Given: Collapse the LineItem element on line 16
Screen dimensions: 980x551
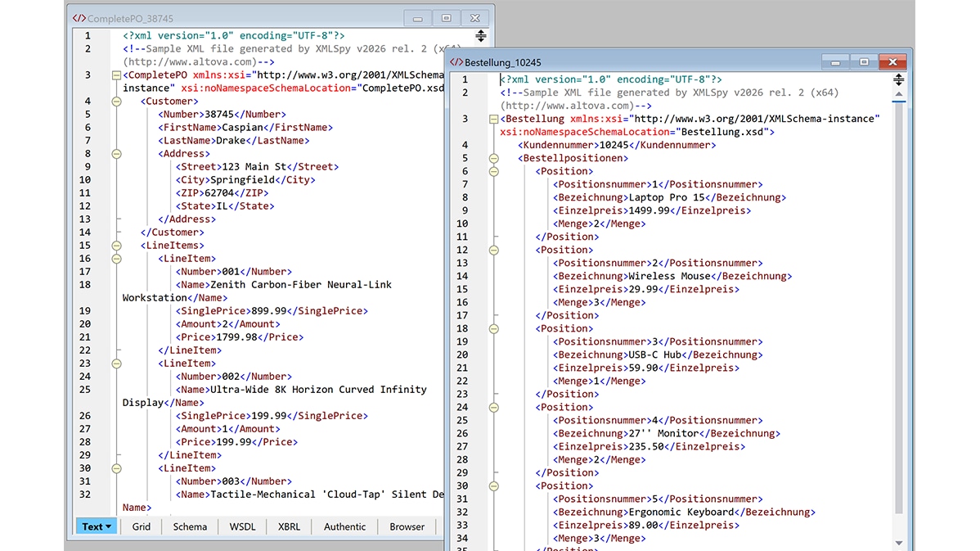Looking at the screenshot, I should click(116, 259).
